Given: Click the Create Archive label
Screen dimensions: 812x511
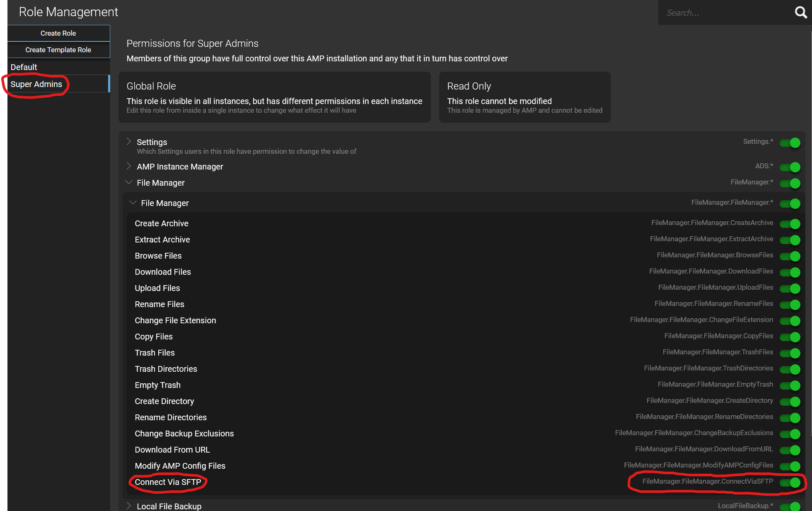Looking at the screenshot, I should coord(162,223).
